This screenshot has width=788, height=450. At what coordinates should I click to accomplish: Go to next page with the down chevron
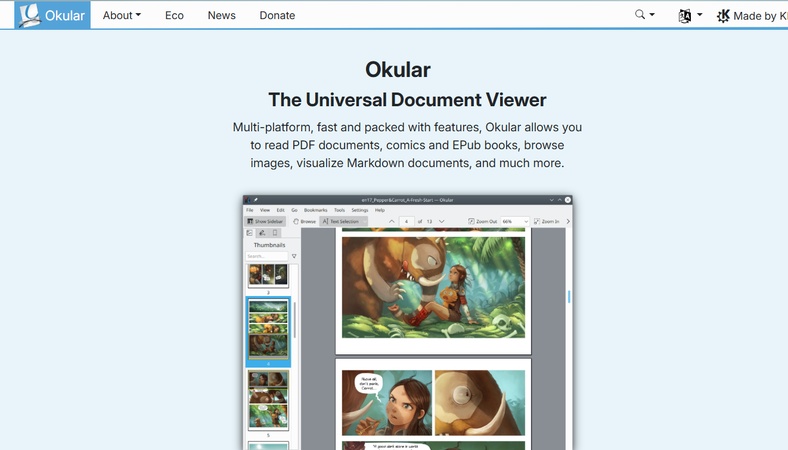coord(442,221)
